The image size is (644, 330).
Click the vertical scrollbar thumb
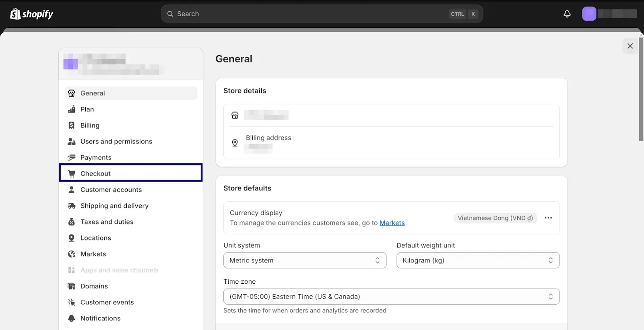(x=641, y=89)
